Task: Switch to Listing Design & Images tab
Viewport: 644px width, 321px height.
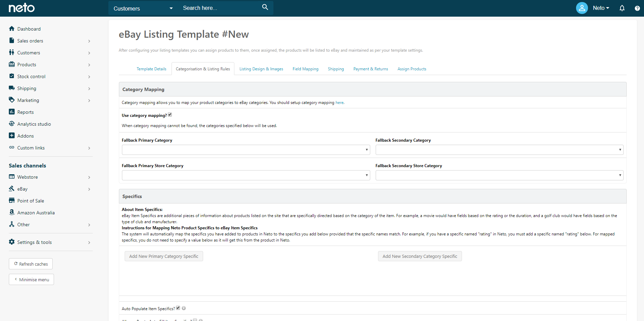Action: point(261,69)
